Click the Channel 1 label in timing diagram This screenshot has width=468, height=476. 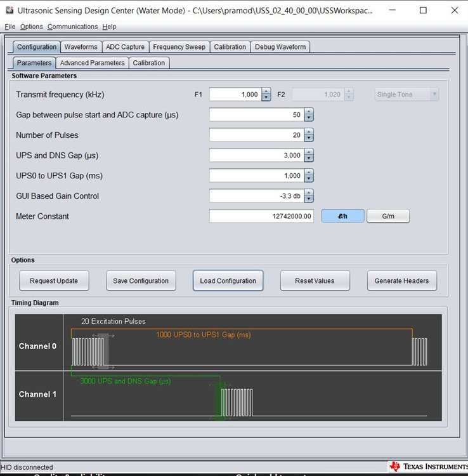click(x=37, y=394)
